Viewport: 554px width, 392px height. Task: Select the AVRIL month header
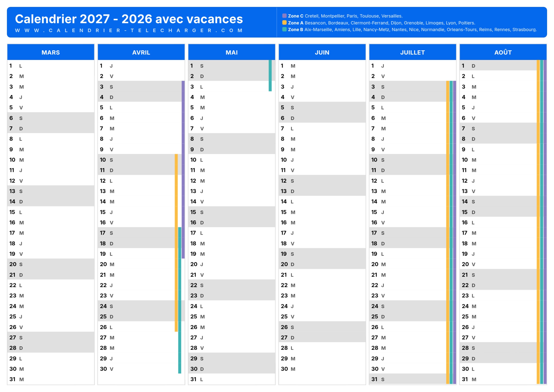coord(141,52)
